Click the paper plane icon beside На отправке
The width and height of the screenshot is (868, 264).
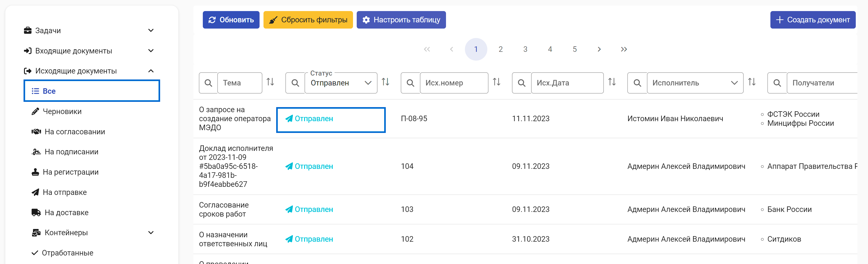click(35, 192)
